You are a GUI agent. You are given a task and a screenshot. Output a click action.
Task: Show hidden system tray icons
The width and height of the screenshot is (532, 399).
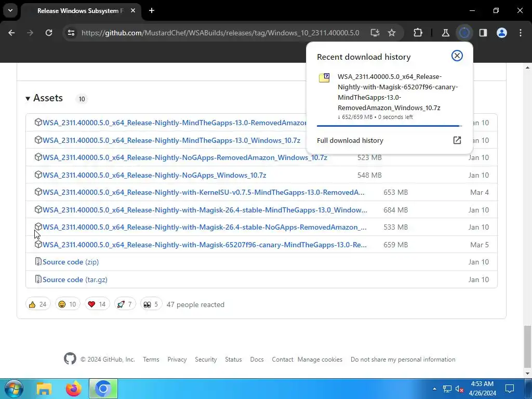coord(435,389)
